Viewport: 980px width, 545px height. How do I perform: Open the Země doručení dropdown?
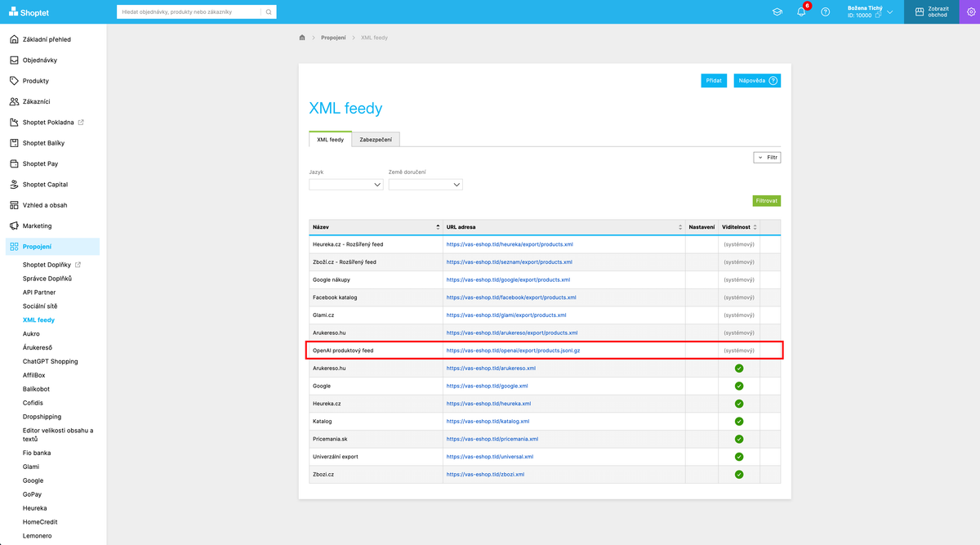click(425, 185)
